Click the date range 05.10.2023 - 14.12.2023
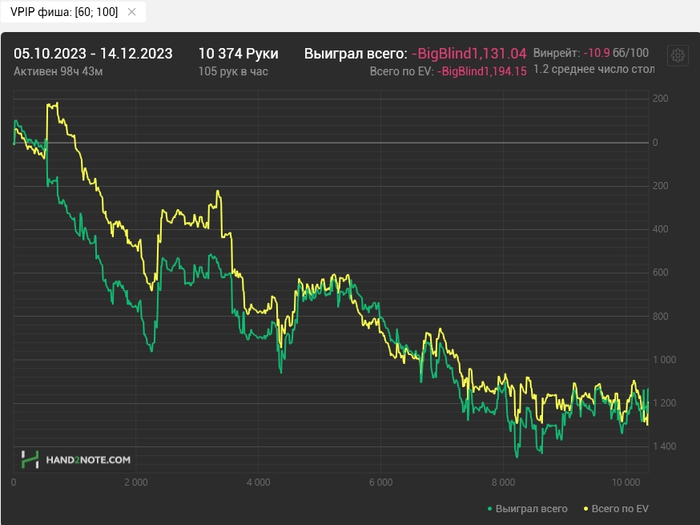 93,54
